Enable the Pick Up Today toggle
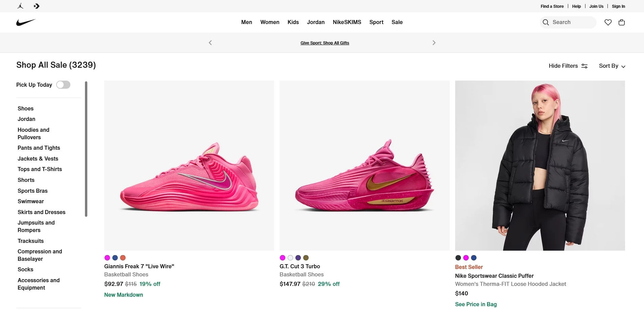This screenshot has width=644, height=314. pos(63,85)
